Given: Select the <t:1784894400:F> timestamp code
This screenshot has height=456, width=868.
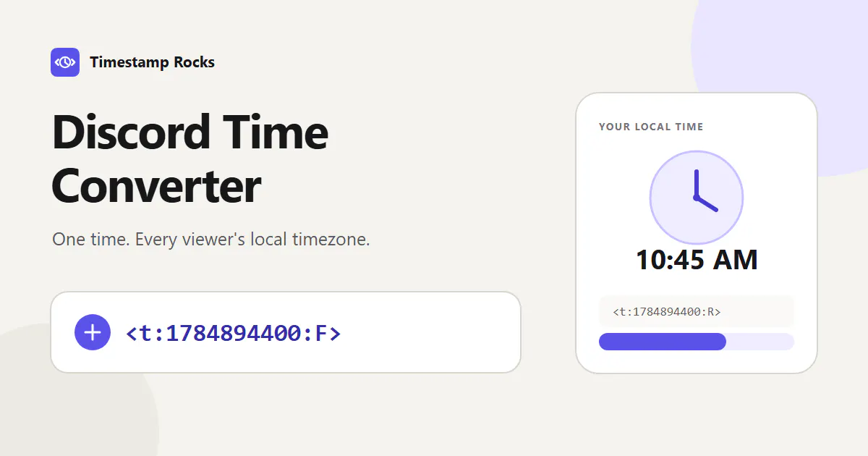Looking at the screenshot, I should click(x=233, y=333).
